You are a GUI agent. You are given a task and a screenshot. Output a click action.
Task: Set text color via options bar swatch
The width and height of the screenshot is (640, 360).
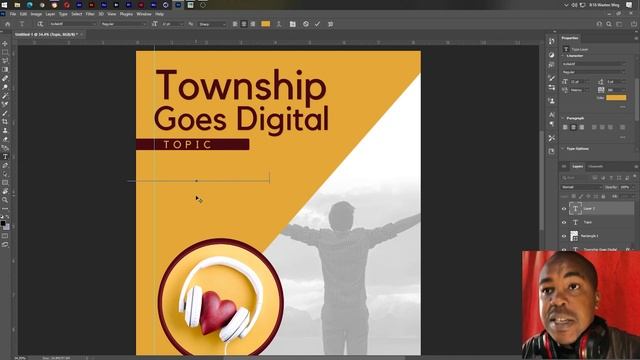tap(266, 24)
